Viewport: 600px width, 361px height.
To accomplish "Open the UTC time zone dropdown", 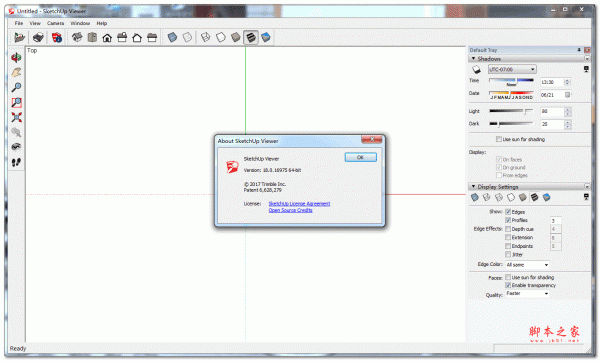I will [x=512, y=69].
